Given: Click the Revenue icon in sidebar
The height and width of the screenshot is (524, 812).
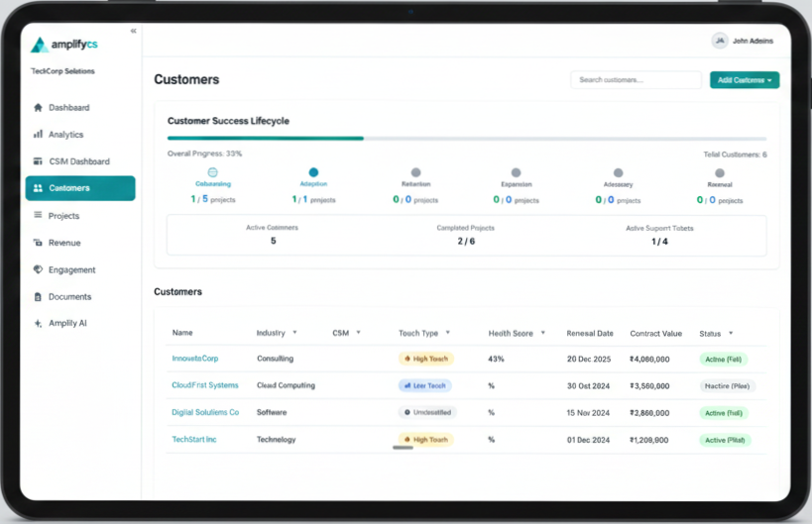Looking at the screenshot, I should (38, 243).
